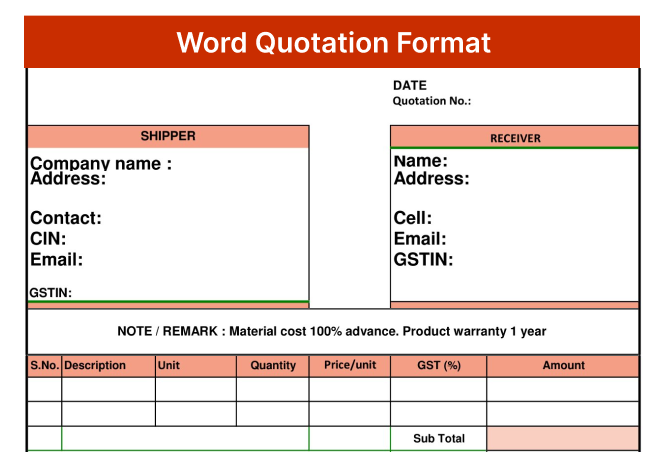Click the CIN: label
Viewport: 664px width, 472px height.
point(48,239)
